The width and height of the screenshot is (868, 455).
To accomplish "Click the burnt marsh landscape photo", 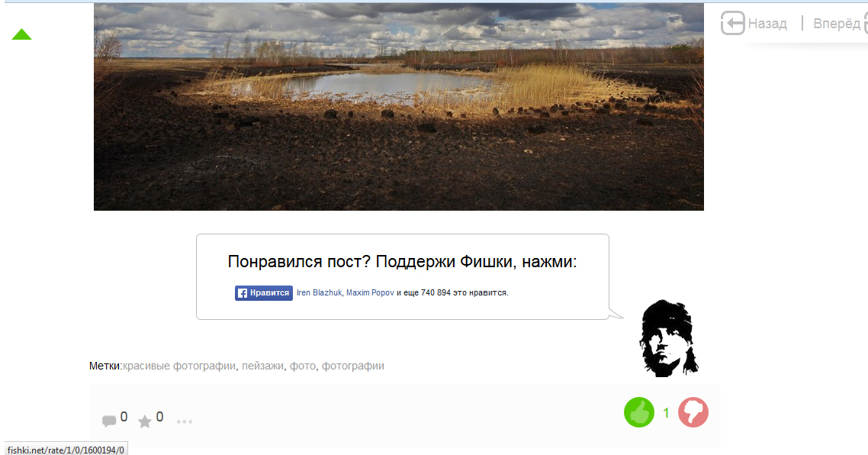I will click(x=399, y=107).
